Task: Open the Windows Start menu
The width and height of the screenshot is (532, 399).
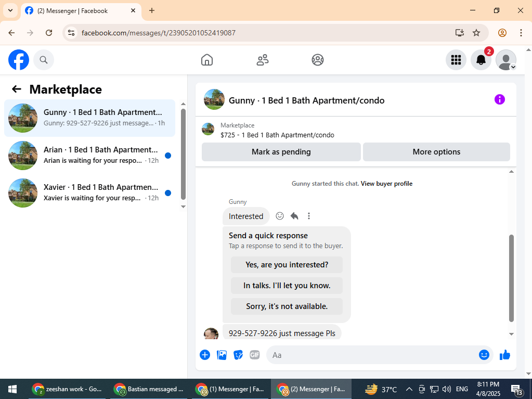Action: click(12, 389)
